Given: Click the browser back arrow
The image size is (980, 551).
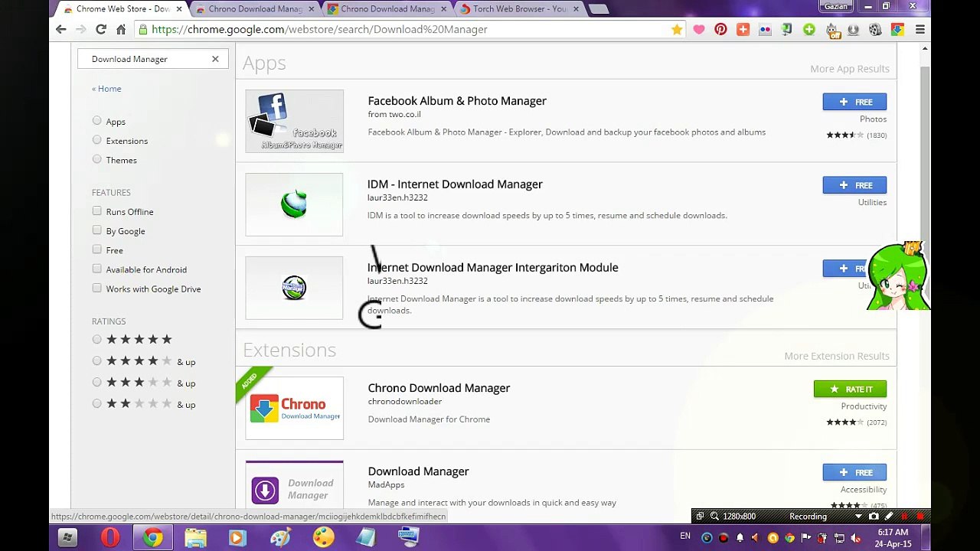Looking at the screenshot, I should click(61, 29).
